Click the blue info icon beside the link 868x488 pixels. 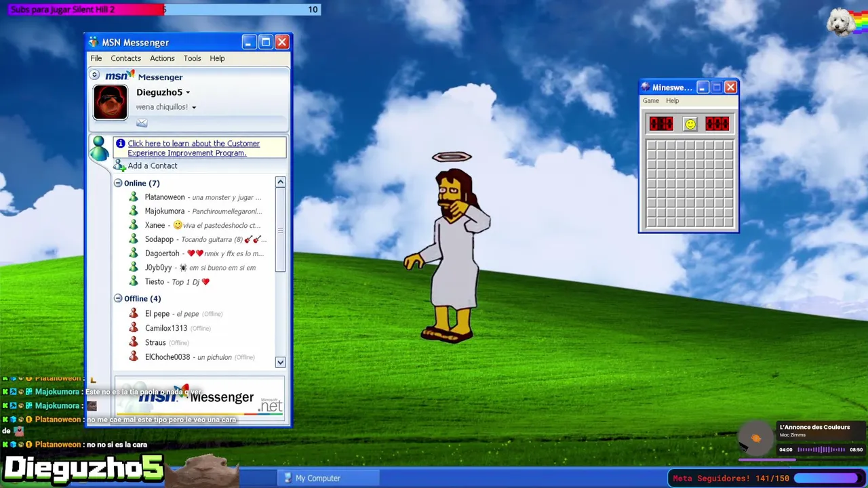pos(121,143)
